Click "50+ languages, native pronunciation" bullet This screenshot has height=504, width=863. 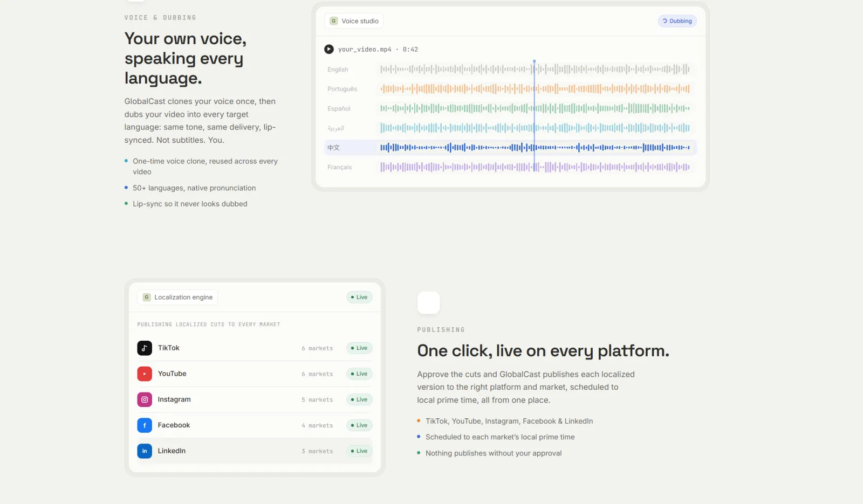point(194,188)
